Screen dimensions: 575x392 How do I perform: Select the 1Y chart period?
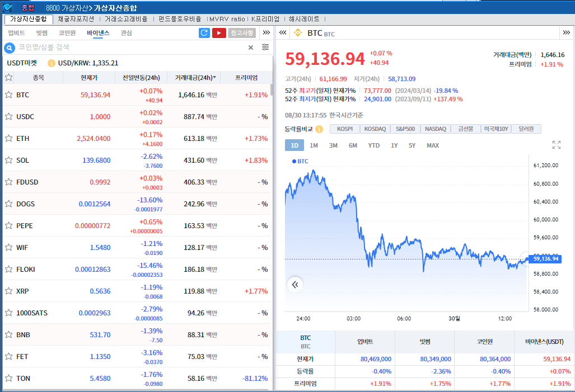click(x=394, y=145)
